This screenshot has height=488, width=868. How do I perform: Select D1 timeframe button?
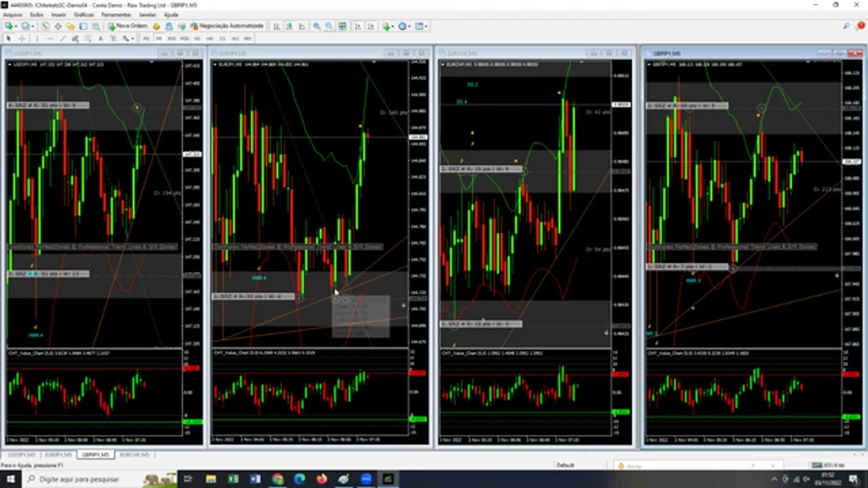pyautogui.click(x=222, y=38)
